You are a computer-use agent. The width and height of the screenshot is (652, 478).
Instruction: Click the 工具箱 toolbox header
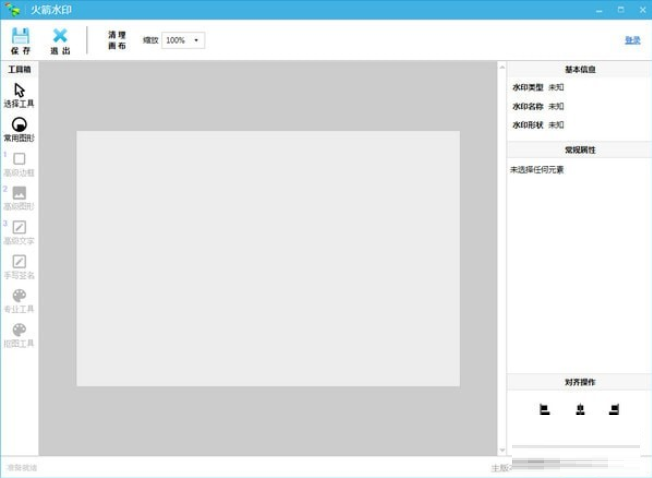(x=19, y=69)
